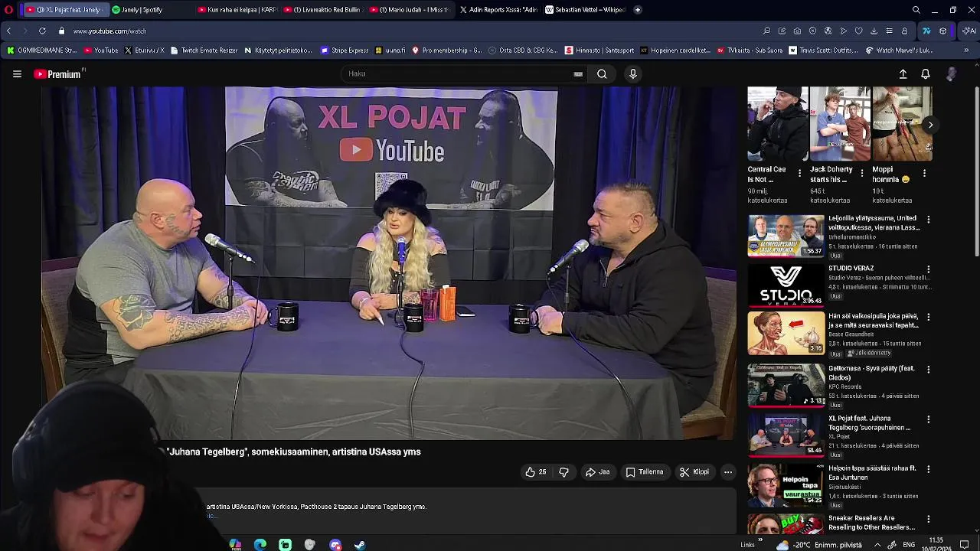The width and height of the screenshot is (980, 551).
Task: Open the taskbar weather -20°C widget
Action: pos(818,545)
